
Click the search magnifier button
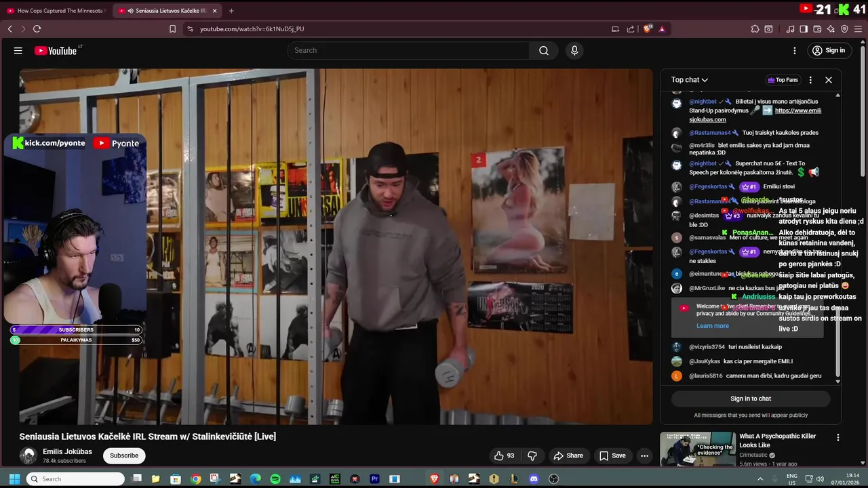(544, 50)
